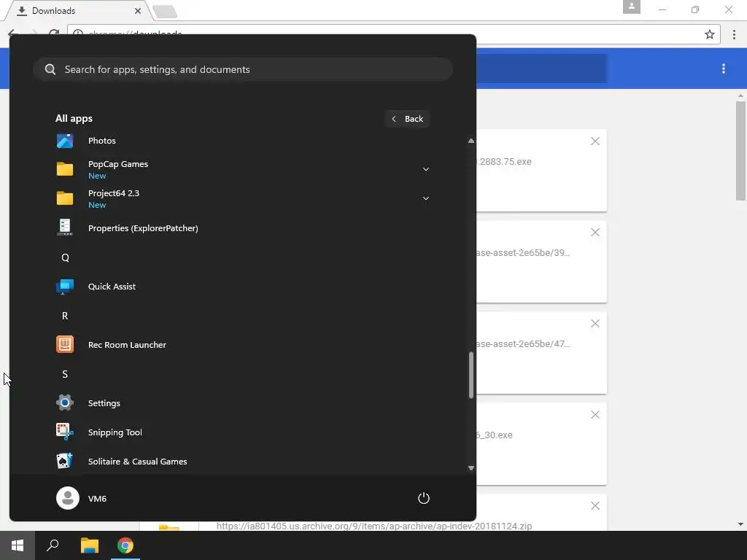This screenshot has height=560, width=747.
Task: Launch Rec Room Launcher icon
Action: 65,344
